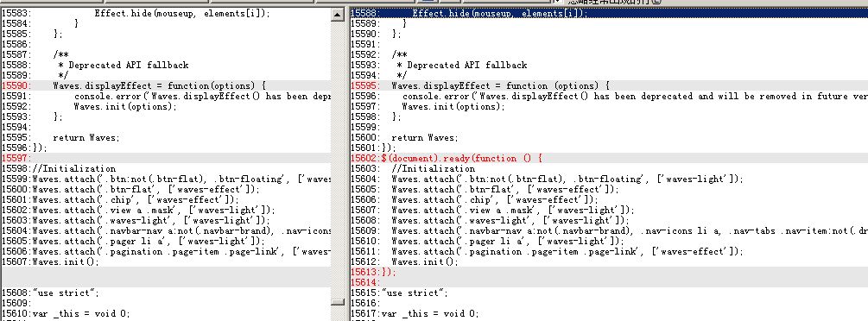The width and height of the screenshot is (868, 321).
Task: Select left pane line 15592 Waves.init(options)
Action: click(x=166, y=107)
